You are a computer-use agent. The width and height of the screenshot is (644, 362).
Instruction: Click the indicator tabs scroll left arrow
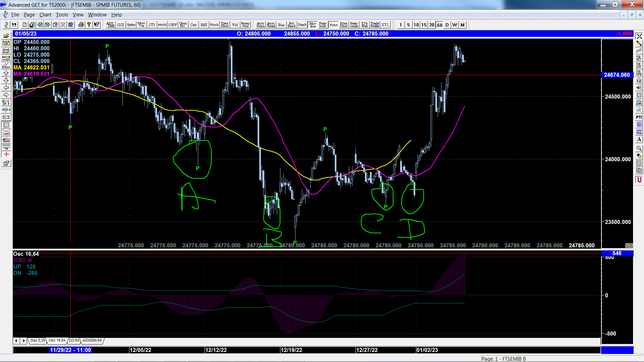pos(16,341)
